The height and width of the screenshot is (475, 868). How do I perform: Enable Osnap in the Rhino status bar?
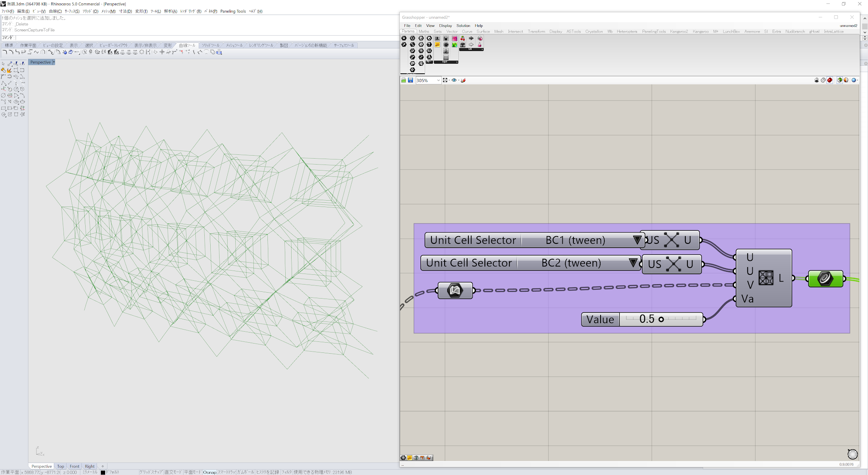click(210, 472)
